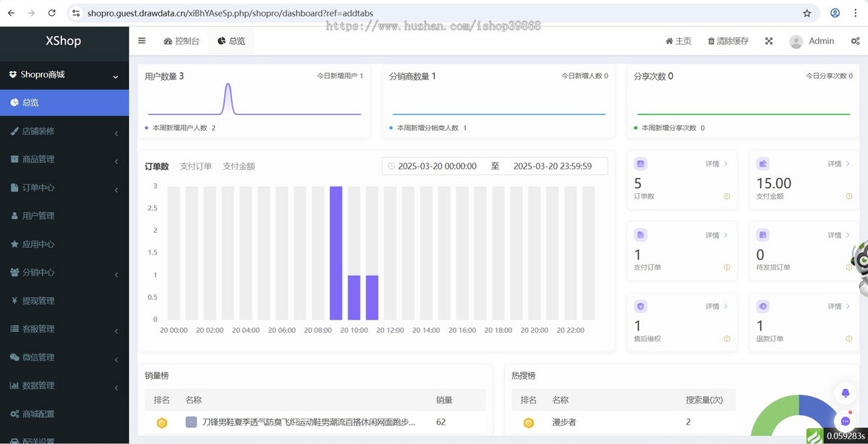Click the tallest bar at 20 09:00
The image size is (868, 444).
336,253
